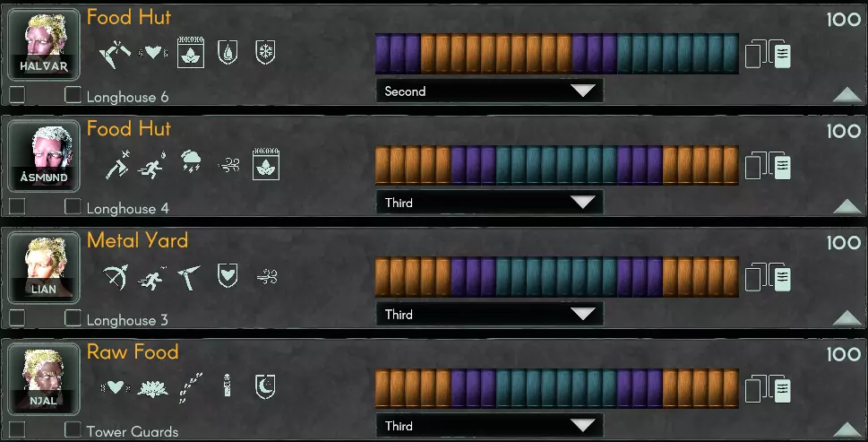Collapse Lian's row with the triangle arrow
This screenshot has height=442, width=868.
(x=847, y=318)
